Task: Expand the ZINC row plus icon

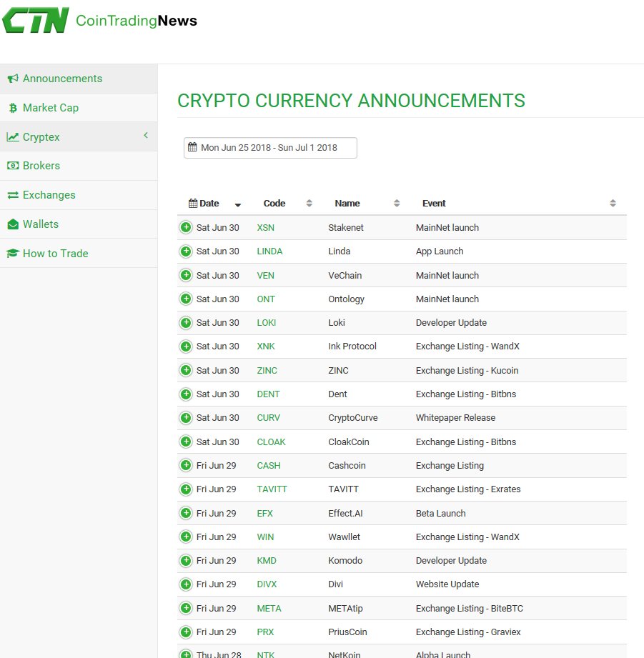Action: pyautogui.click(x=186, y=370)
